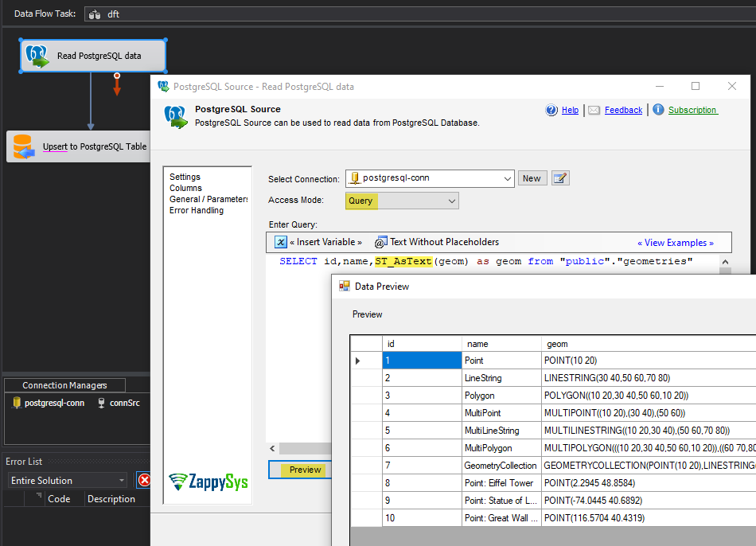Close the PostgreSQL Source dialog
756x546 pixels.
click(x=732, y=86)
